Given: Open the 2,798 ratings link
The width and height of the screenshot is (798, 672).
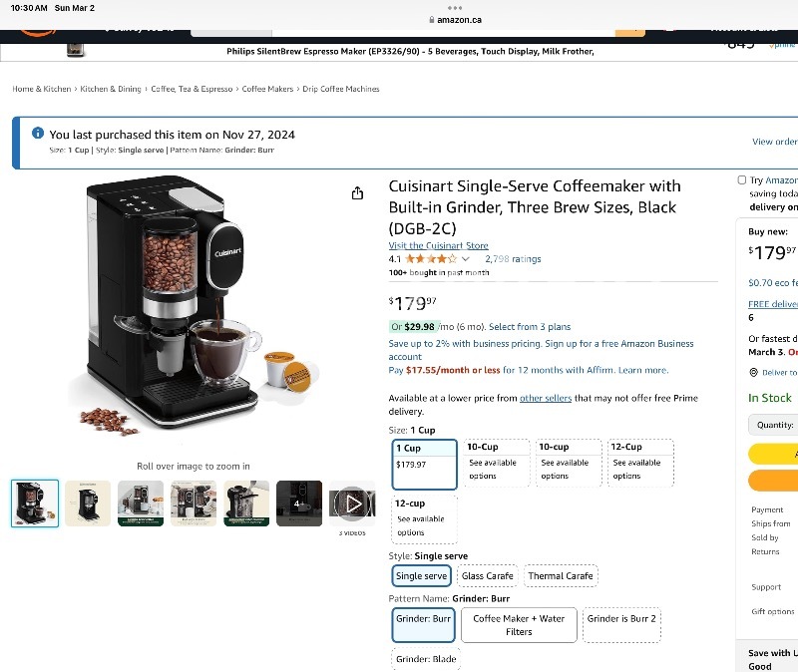Looking at the screenshot, I should tap(513, 259).
